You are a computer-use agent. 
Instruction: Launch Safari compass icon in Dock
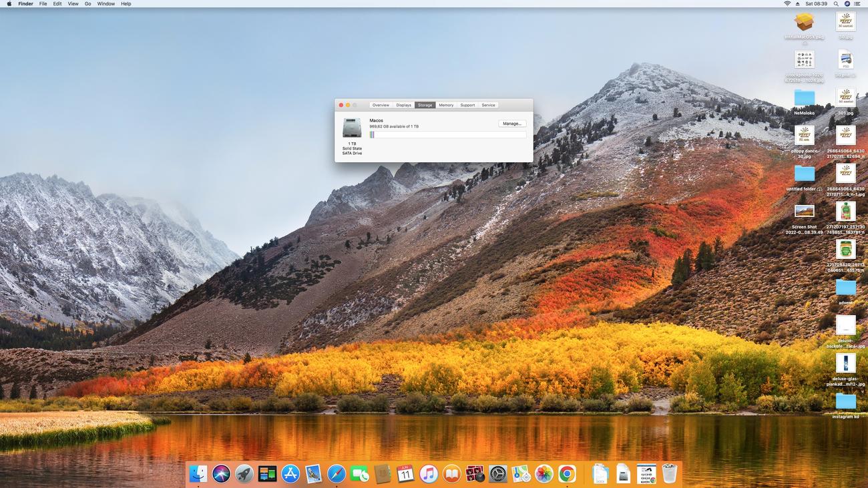point(337,473)
